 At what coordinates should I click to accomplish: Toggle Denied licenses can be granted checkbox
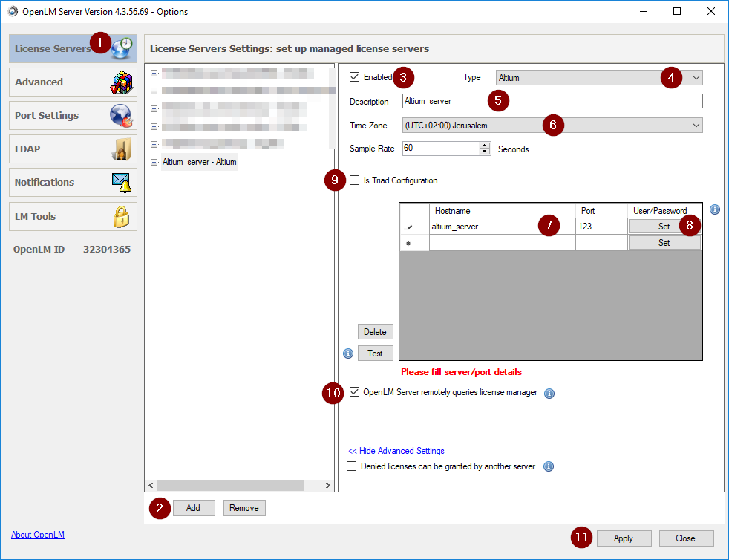click(352, 466)
